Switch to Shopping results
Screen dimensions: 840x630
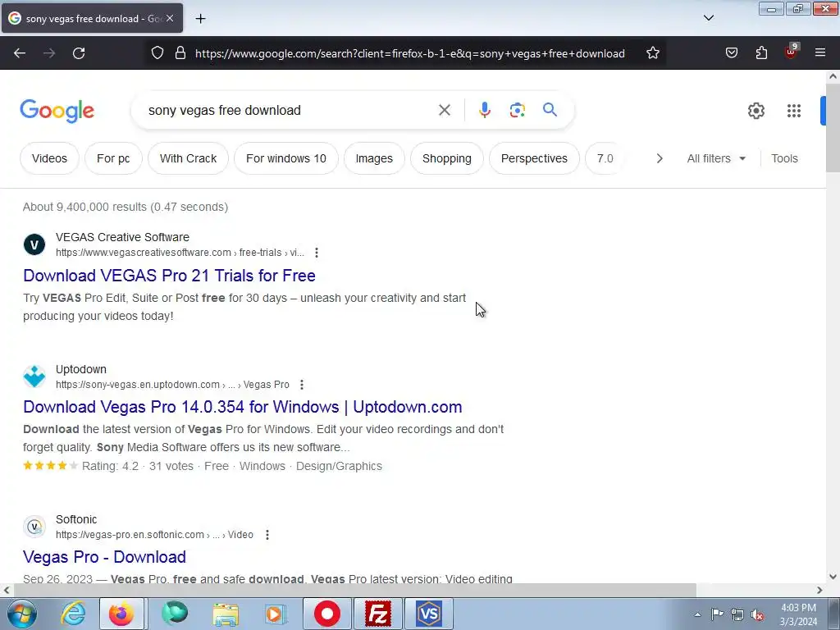click(x=447, y=158)
